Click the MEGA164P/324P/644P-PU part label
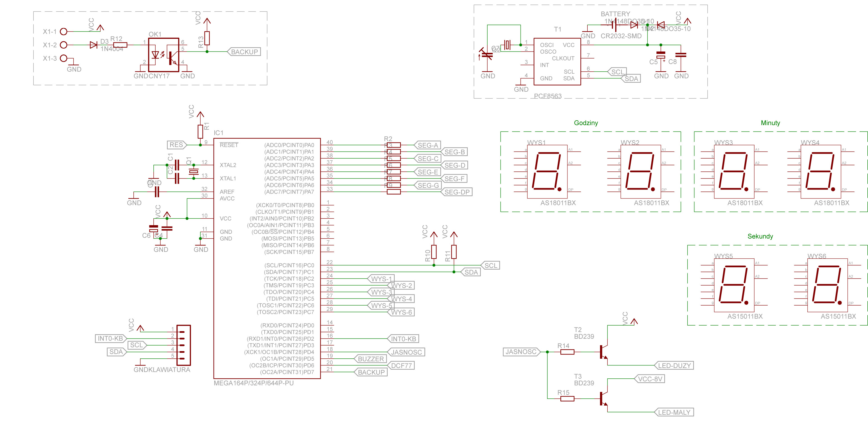 pos(254,383)
